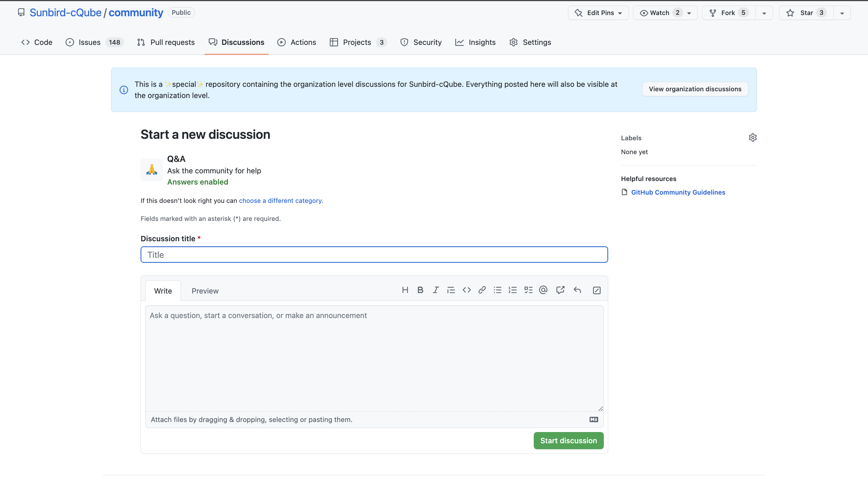Mention a user with the @ icon

[543, 290]
